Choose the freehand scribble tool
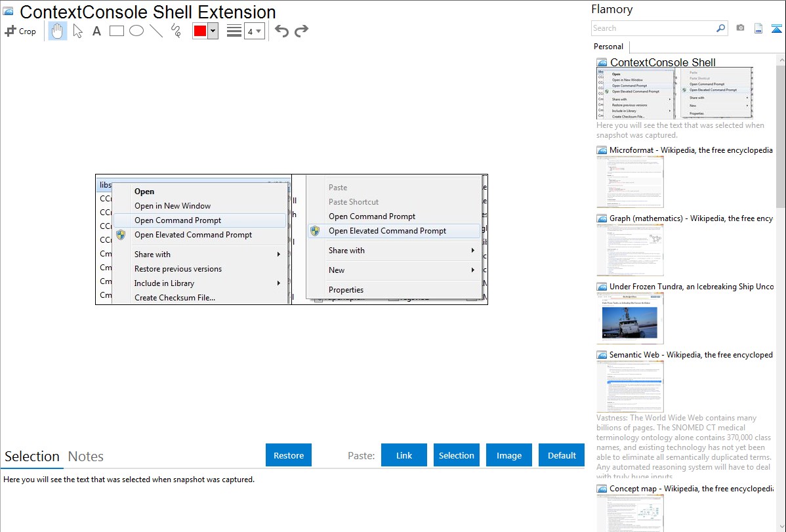The image size is (786, 532). [176, 31]
